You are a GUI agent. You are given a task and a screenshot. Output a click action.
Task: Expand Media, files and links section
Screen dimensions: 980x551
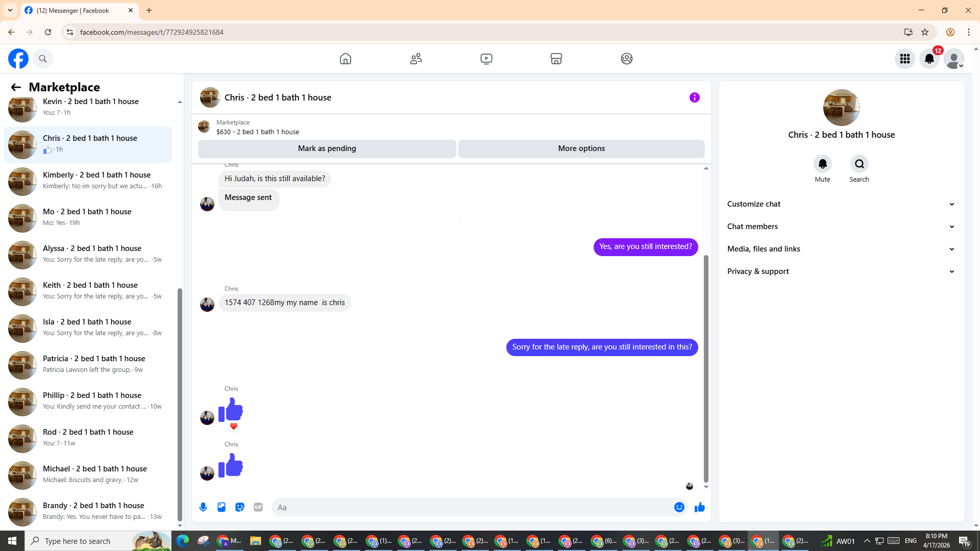[841, 249]
